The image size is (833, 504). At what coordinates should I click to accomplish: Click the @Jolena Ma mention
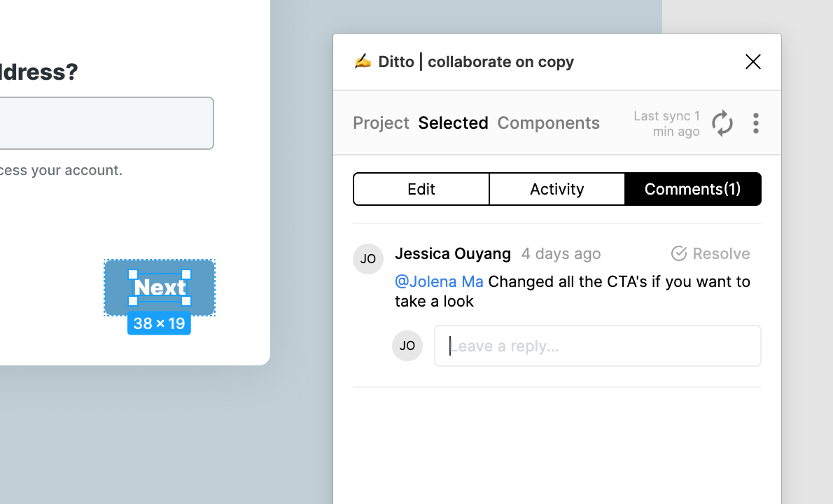click(x=439, y=281)
